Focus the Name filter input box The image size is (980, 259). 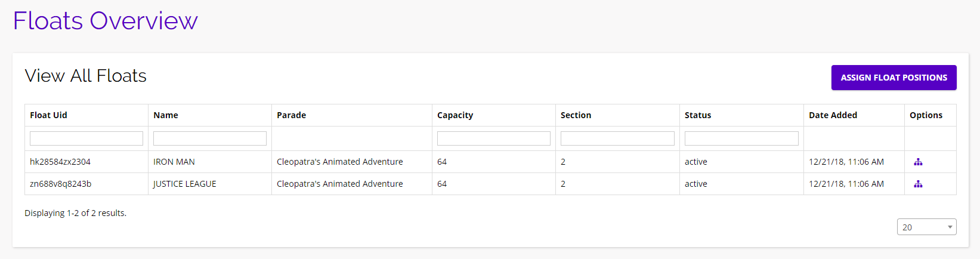[210, 138]
